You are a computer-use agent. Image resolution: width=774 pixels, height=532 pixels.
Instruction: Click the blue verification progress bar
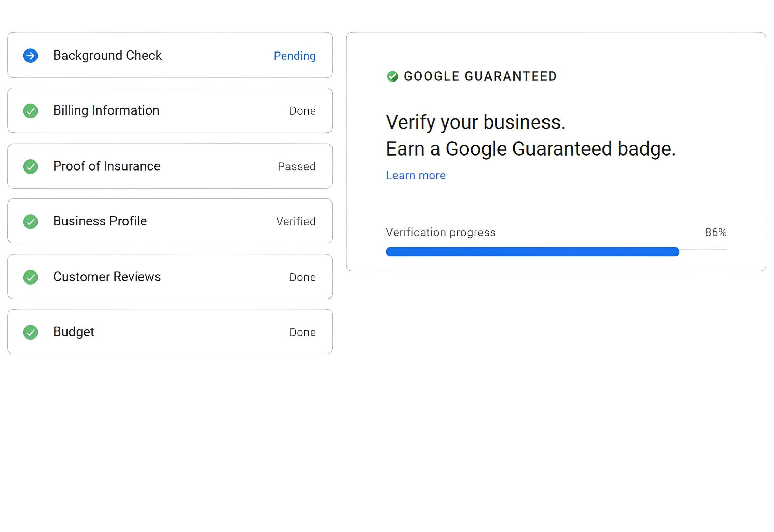pos(532,252)
